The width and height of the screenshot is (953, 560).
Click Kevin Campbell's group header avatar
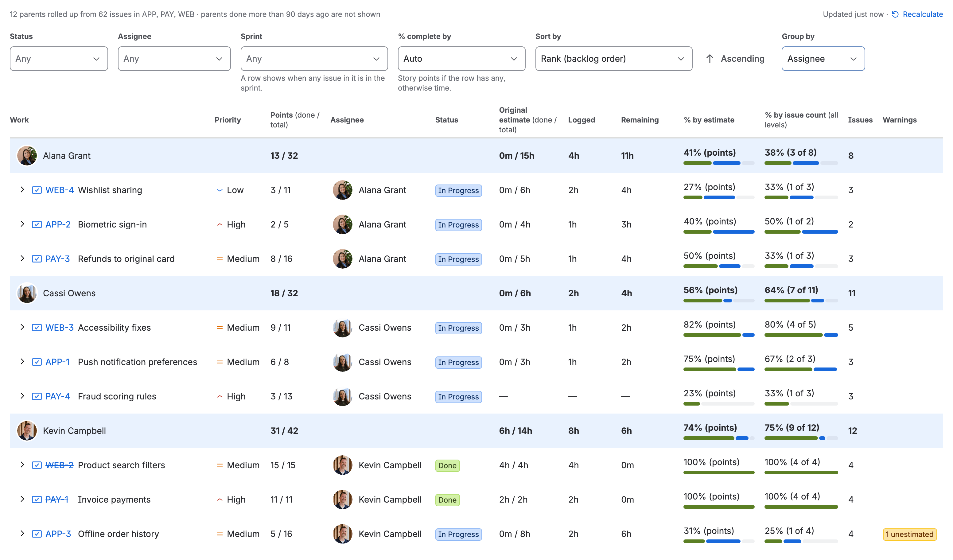[x=27, y=431]
